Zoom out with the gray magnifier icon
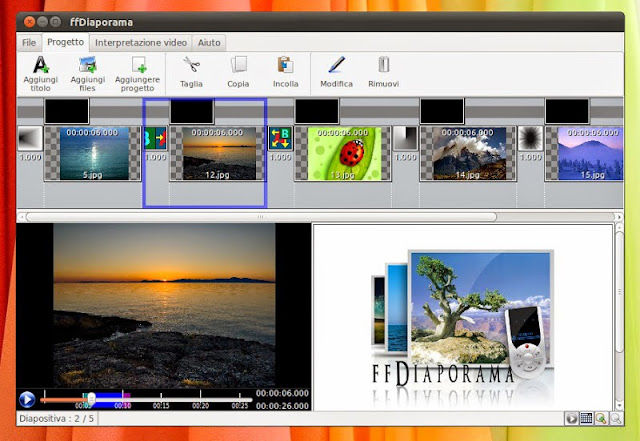640x441 pixels. click(x=616, y=419)
